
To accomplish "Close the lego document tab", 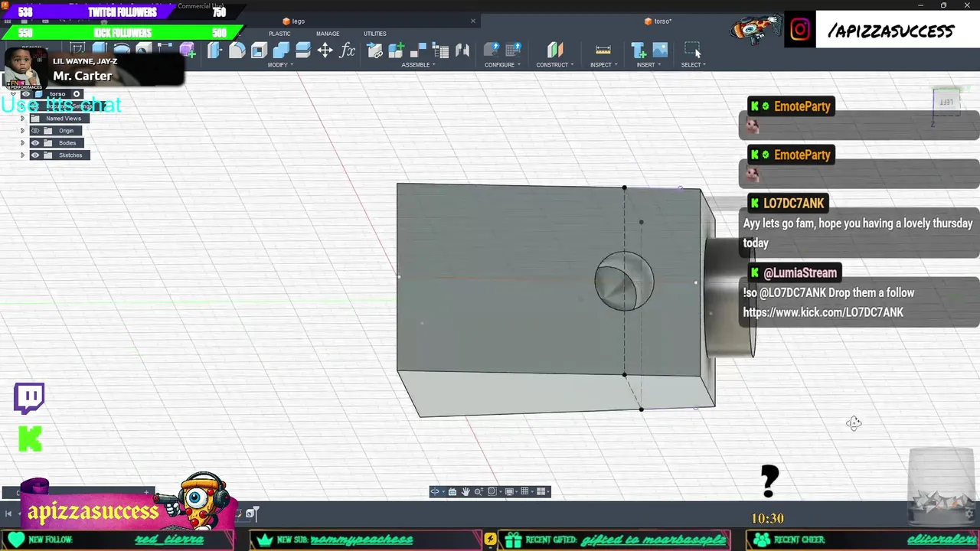I will 473,21.
